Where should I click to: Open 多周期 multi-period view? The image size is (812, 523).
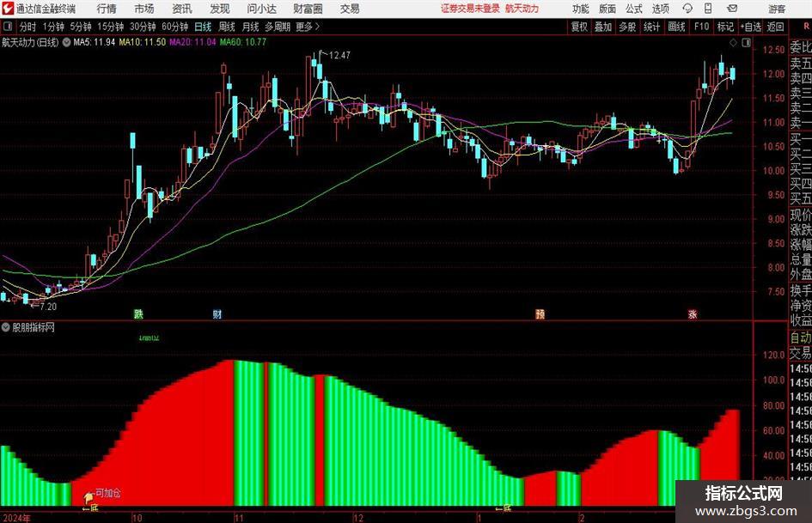(278, 27)
